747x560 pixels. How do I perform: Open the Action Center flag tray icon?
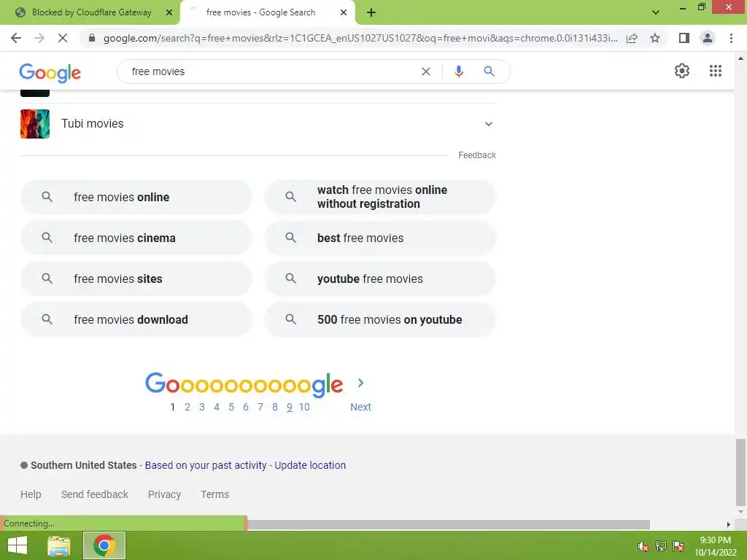(678, 546)
